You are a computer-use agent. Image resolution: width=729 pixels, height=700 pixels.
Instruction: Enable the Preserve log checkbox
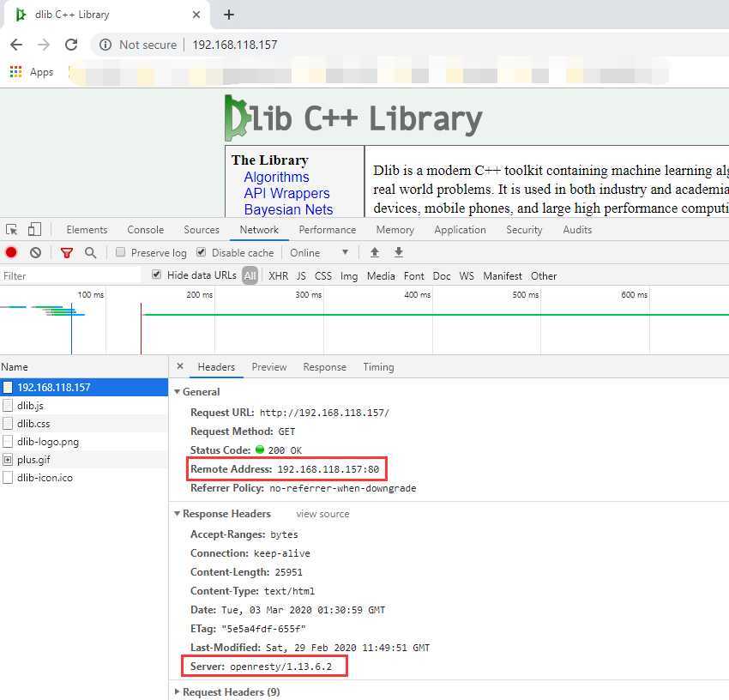[x=120, y=252]
